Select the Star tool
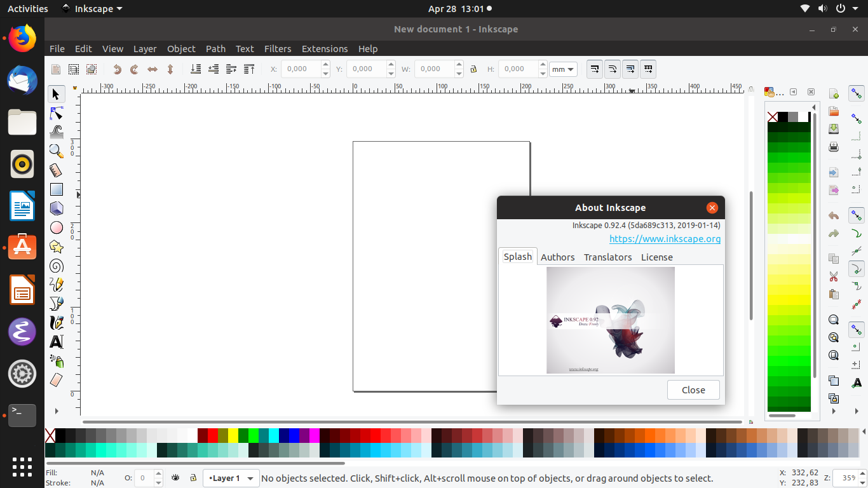The width and height of the screenshot is (868, 488). tap(56, 247)
